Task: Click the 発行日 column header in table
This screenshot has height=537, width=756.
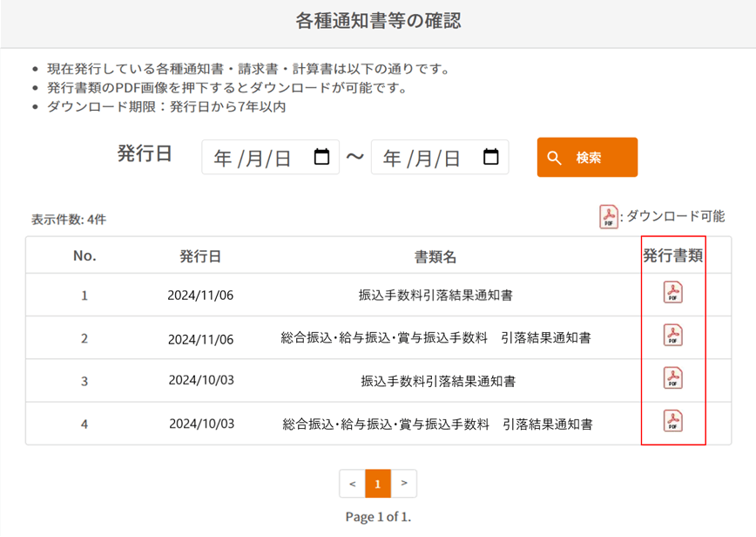Action: (x=200, y=256)
